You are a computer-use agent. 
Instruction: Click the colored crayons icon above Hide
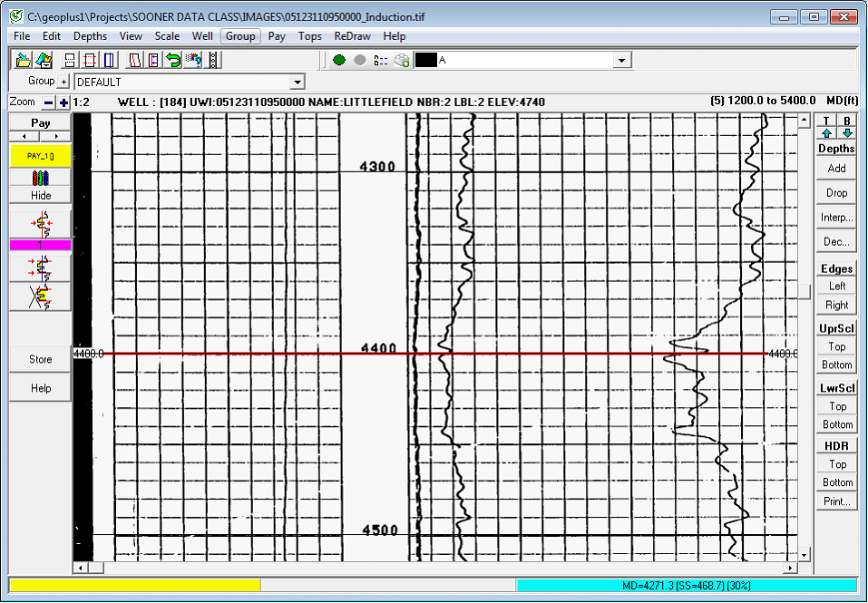tap(41, 179)
